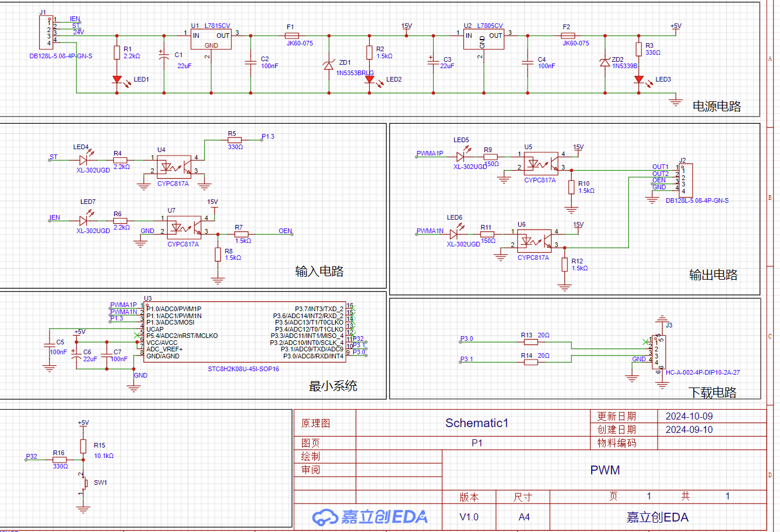The image size is (780, 532).
Task: Click the 输入电路 section title
Action: coord(319,271)
